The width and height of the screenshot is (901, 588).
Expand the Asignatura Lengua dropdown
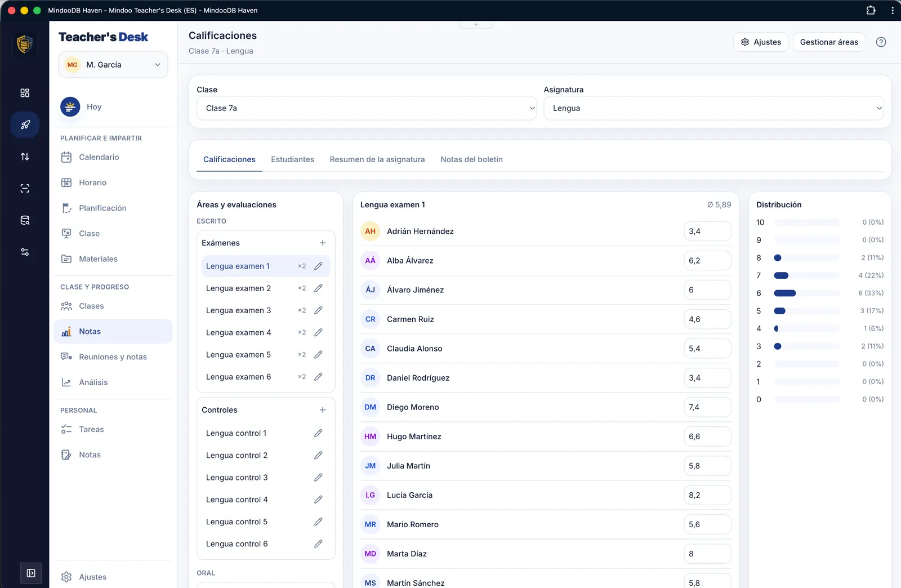click(x=713, y=108)
